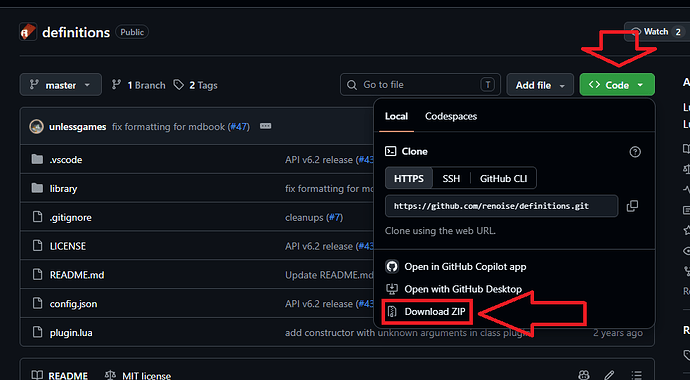
Task: Click the plugin.lua file icon
Action: coord(37,332)
